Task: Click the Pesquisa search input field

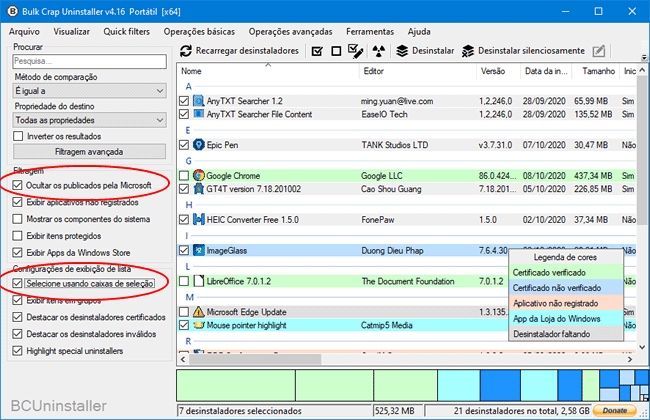Action: pyautogui.click(x=88, y=61)
